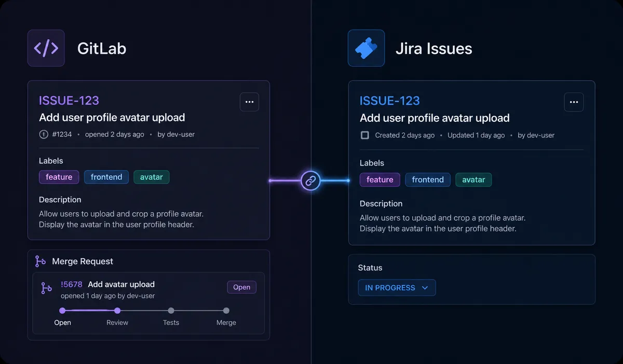Image resolution: width=623 pixels, height=364 pixels.
Task: Click 'opened 1 day ago by dev-user' text
Action: click(x=108, y=296)
